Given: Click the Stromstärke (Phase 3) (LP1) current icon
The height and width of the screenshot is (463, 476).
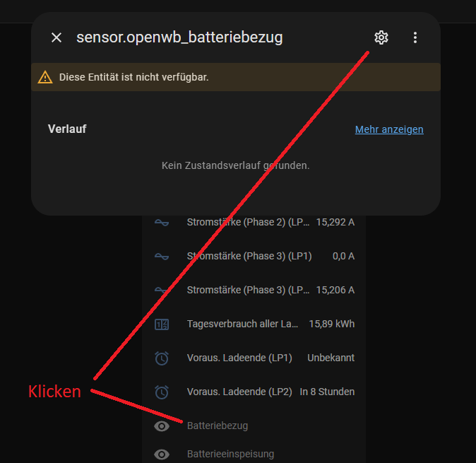Looking at the screenshot, I should [162, 256].
